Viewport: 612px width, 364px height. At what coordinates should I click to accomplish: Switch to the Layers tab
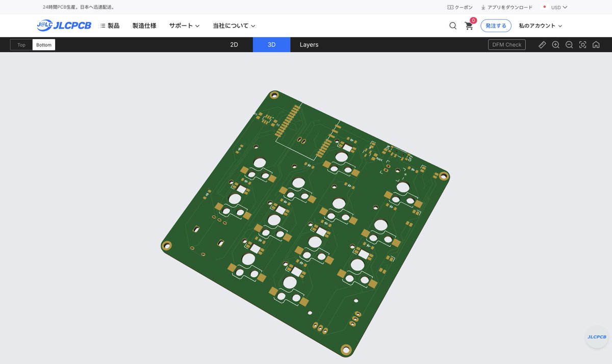(309, 45)
